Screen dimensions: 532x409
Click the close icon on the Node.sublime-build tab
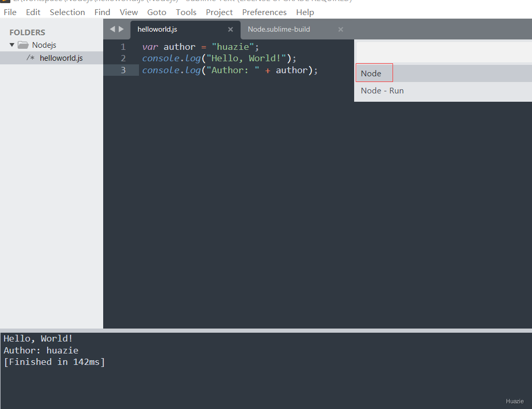click(x=340, y=29)
